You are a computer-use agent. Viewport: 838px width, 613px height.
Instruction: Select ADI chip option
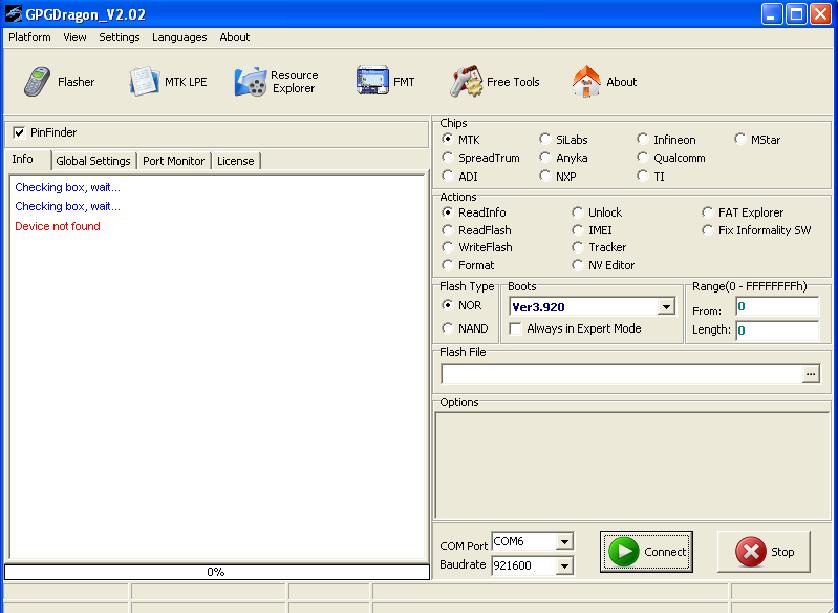(448, 176)
